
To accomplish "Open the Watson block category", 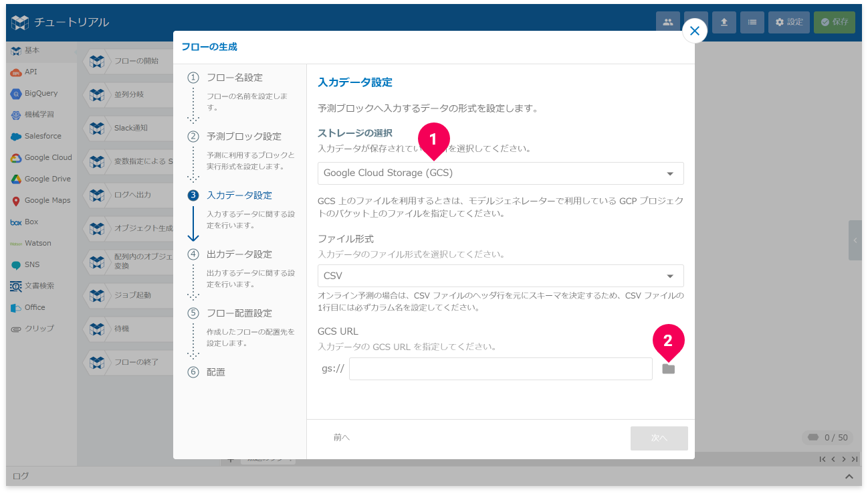I will tap(41, 243).
